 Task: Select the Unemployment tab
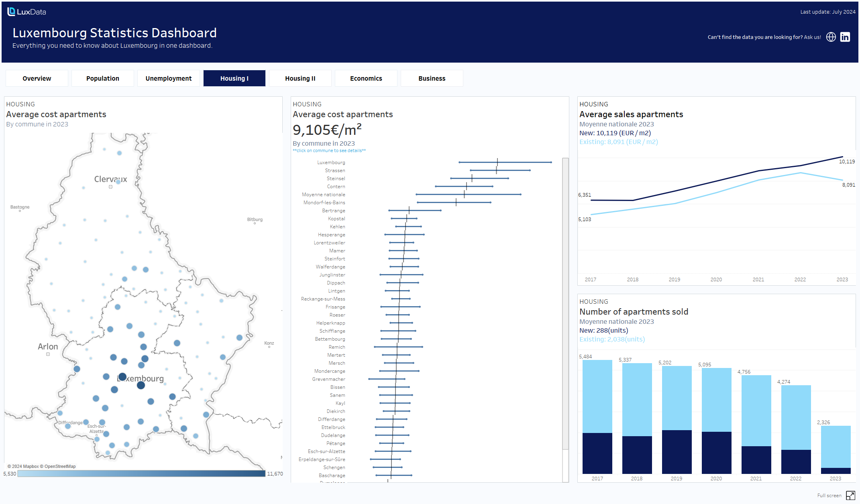pyautogui.click(x=169, y=78)
